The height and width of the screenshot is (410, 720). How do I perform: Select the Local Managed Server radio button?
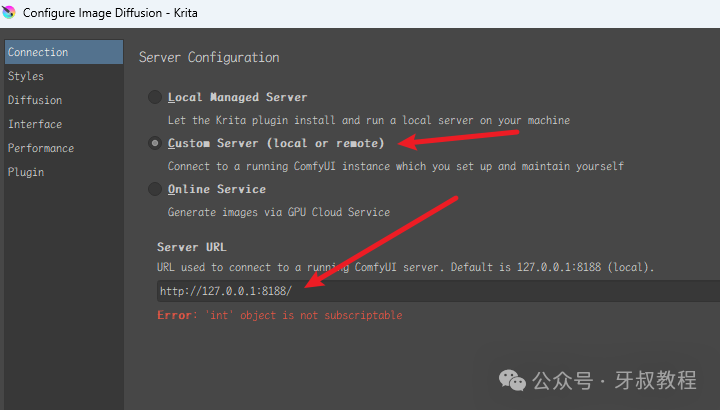click(155, 97)
